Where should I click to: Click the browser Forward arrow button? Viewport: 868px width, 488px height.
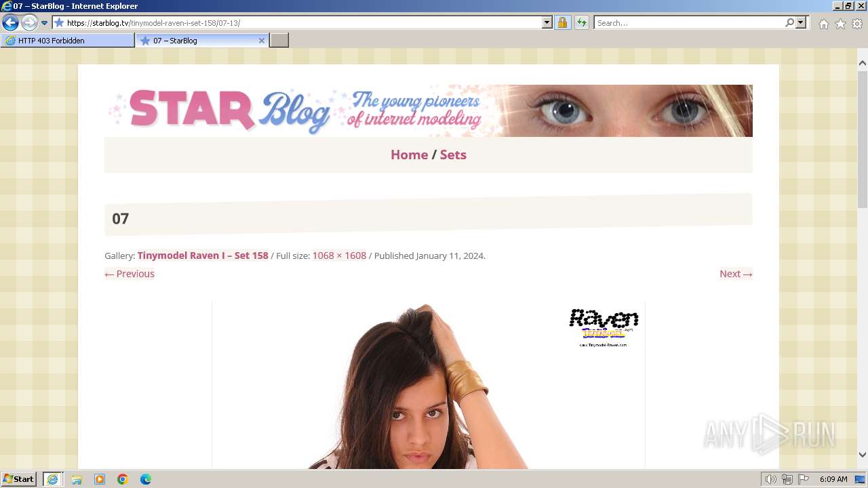(28, 22)
